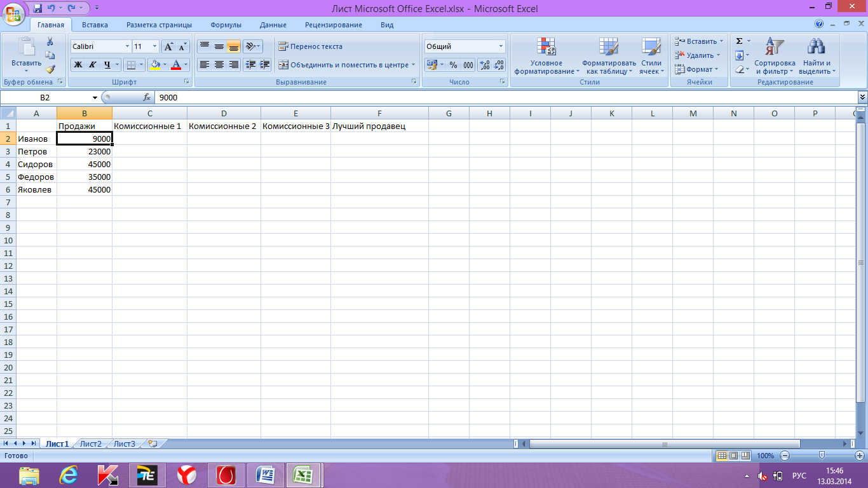Apply yellow fill color bucket
Screen dimensions: 868x488
click(154, 64)
